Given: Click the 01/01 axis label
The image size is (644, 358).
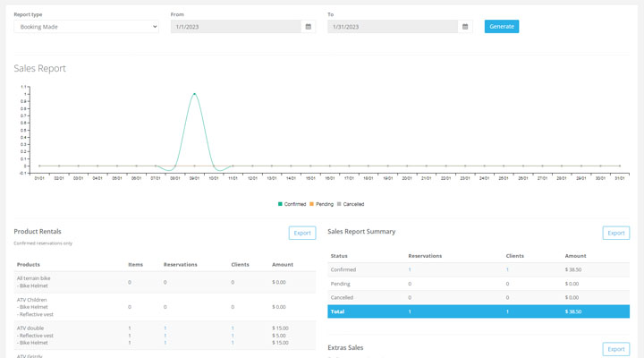Looking at the screenshot, I should (39, 178).
